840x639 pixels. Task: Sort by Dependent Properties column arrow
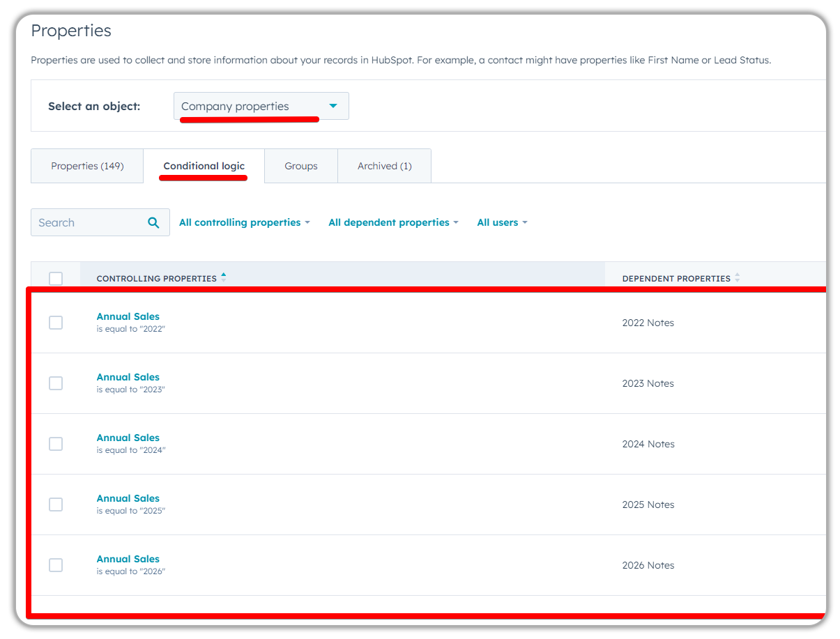[737, 278]
